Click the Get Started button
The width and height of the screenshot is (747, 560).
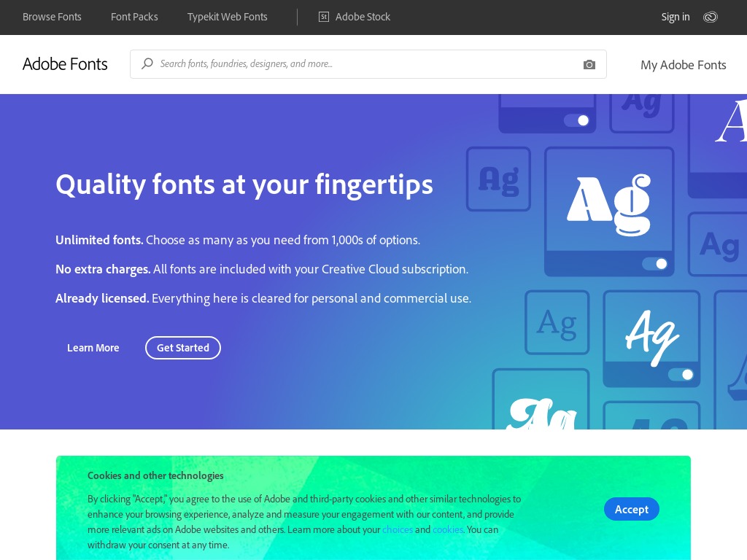click(183, 348)
